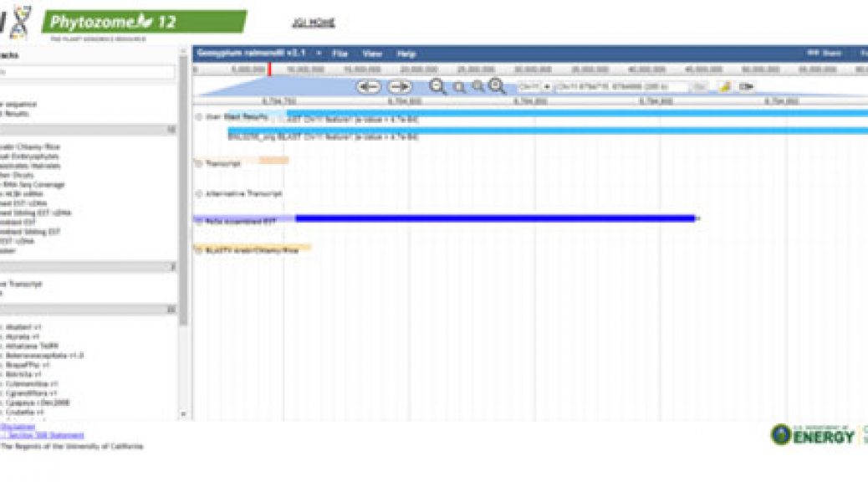Click the 30,000,000 overview ruler label
The width and height of the screenshot is (868, 482).
tap(533, 69)
